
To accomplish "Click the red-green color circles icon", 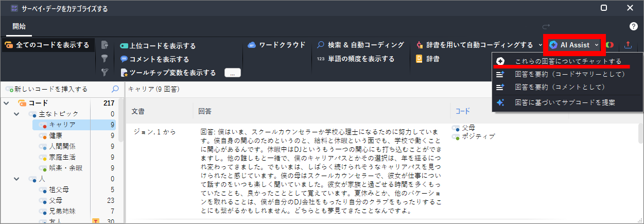I will [610, 45].
